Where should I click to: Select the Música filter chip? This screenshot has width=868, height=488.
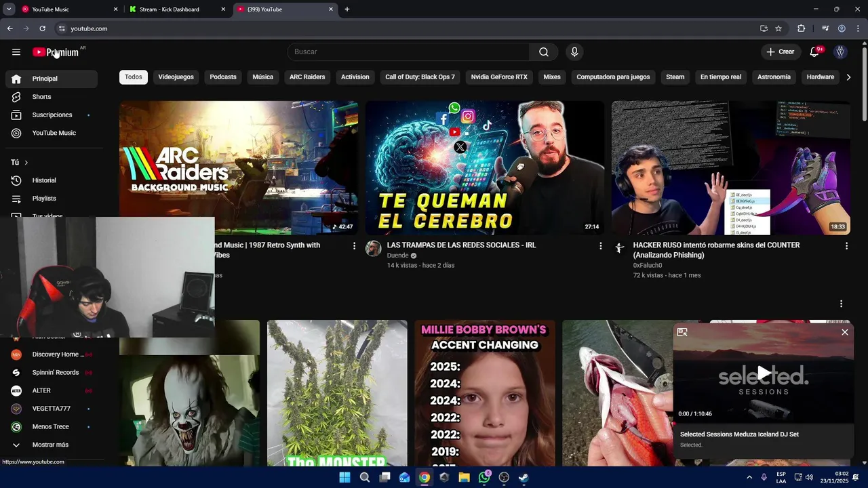[263, 77]
